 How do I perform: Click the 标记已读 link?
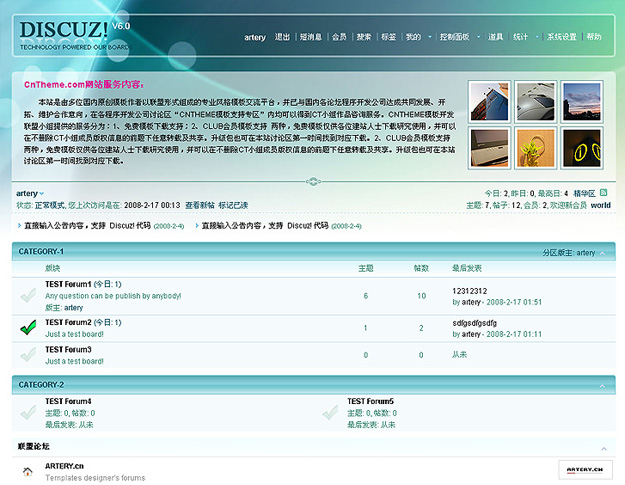(233, 205)
